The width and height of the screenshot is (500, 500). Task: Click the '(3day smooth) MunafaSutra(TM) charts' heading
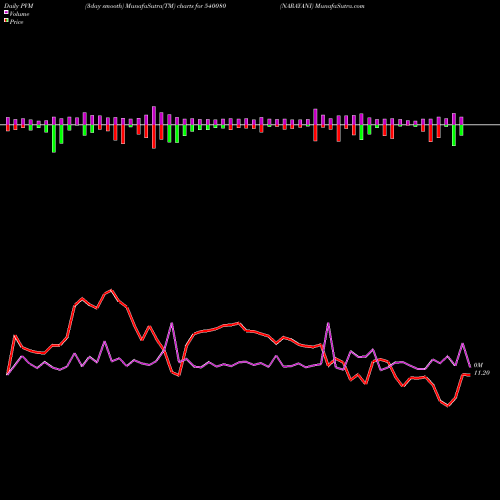tap(156, 6)
